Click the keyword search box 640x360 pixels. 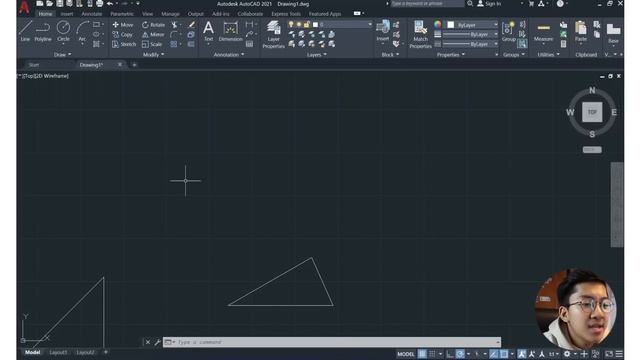tap(427, 4)
